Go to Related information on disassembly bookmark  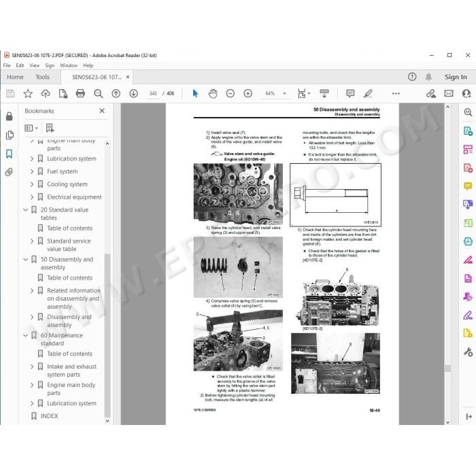point(73,299)
